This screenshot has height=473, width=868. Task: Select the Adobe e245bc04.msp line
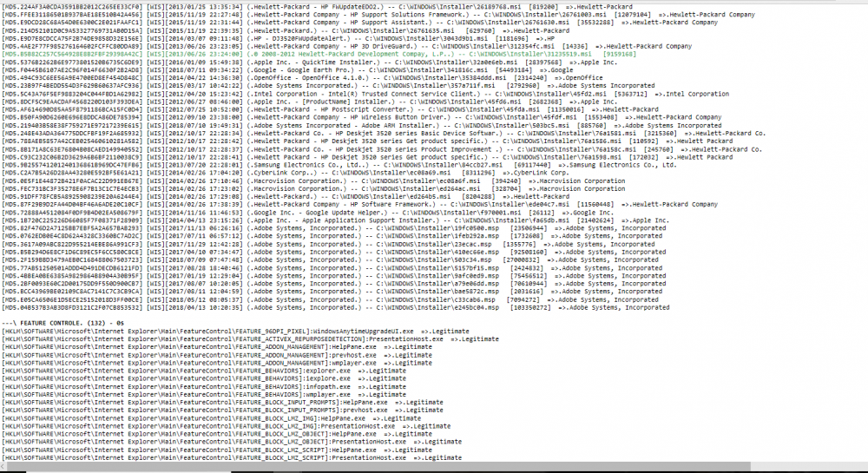click(x=335, y=307)
